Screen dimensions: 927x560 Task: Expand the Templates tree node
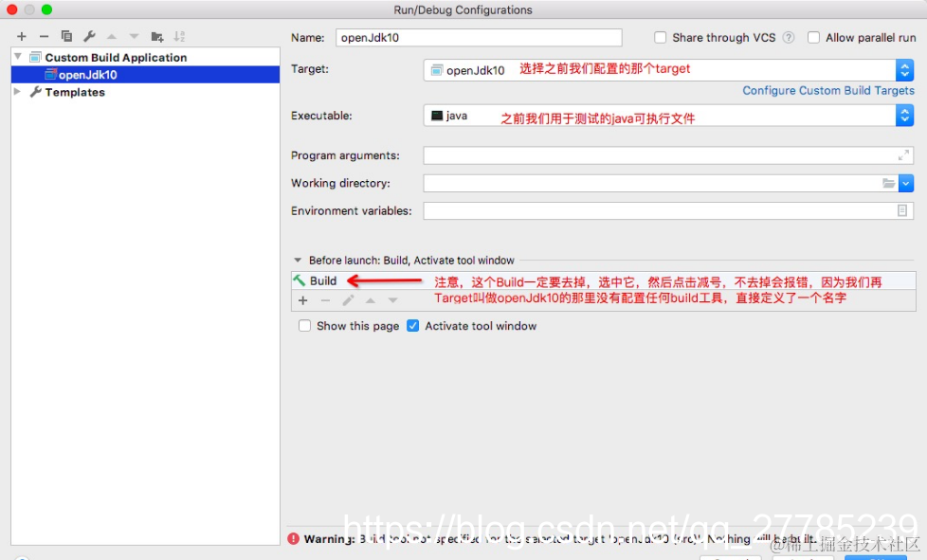click(17, 92)
